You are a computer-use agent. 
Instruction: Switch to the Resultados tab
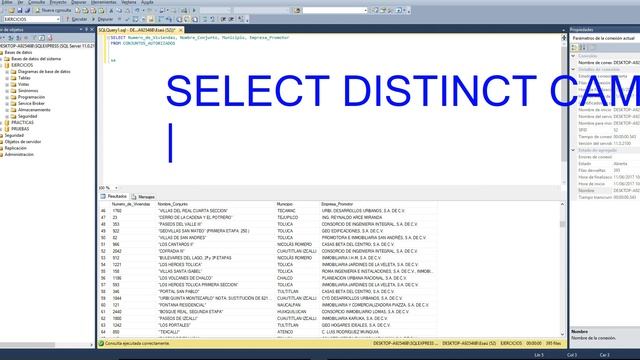tap(113, 196)
